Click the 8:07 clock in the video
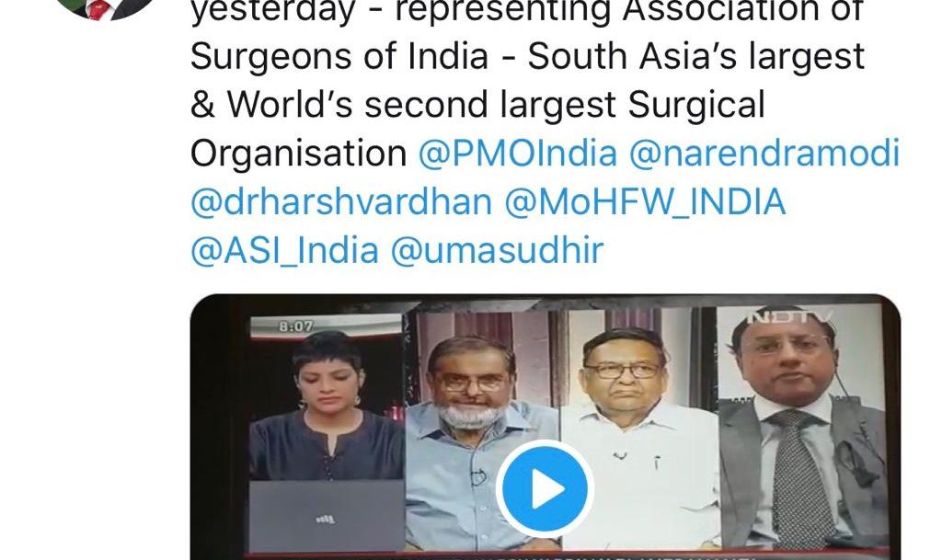This screenshot has width=942, height=560. coord(295,326)
